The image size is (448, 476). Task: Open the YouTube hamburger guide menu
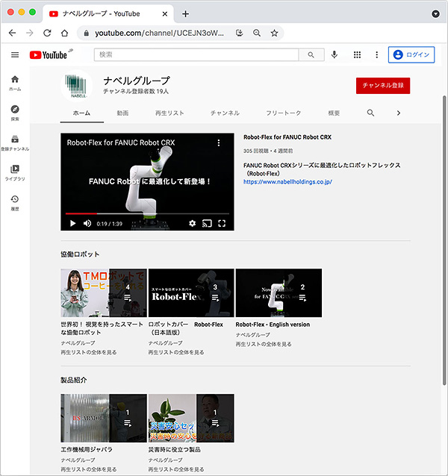(15, 55)
